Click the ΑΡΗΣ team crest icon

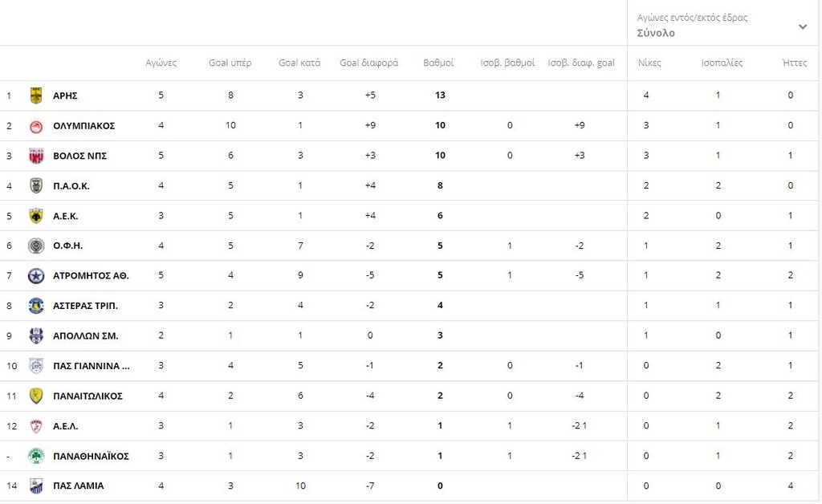coord(35,96)
